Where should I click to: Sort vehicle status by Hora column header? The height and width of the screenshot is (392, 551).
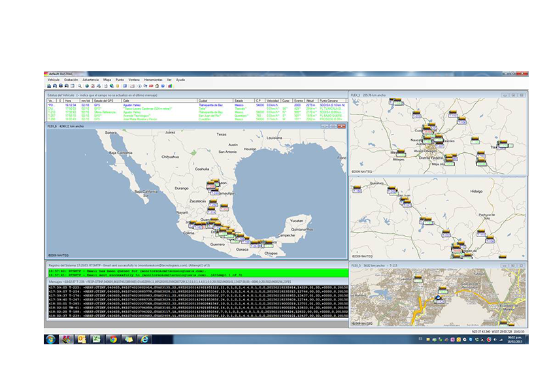(x=72, y=101)
